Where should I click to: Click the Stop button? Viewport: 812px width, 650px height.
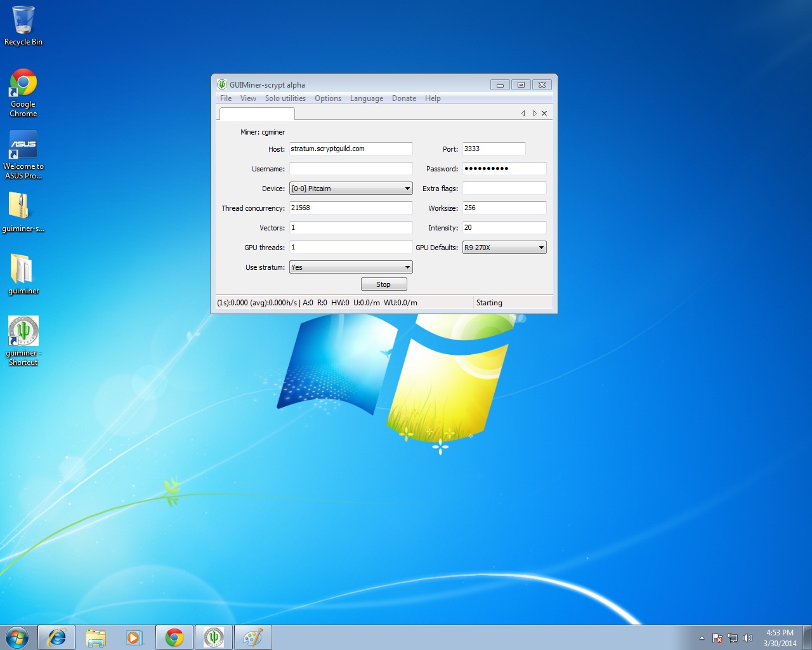tap(384, 284)
